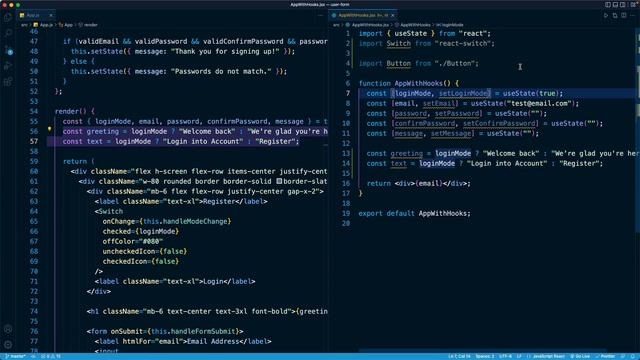Screen dimensions: 640x360
Task: Click the src breadcrumb in the left editor
Action: [24, 25]
